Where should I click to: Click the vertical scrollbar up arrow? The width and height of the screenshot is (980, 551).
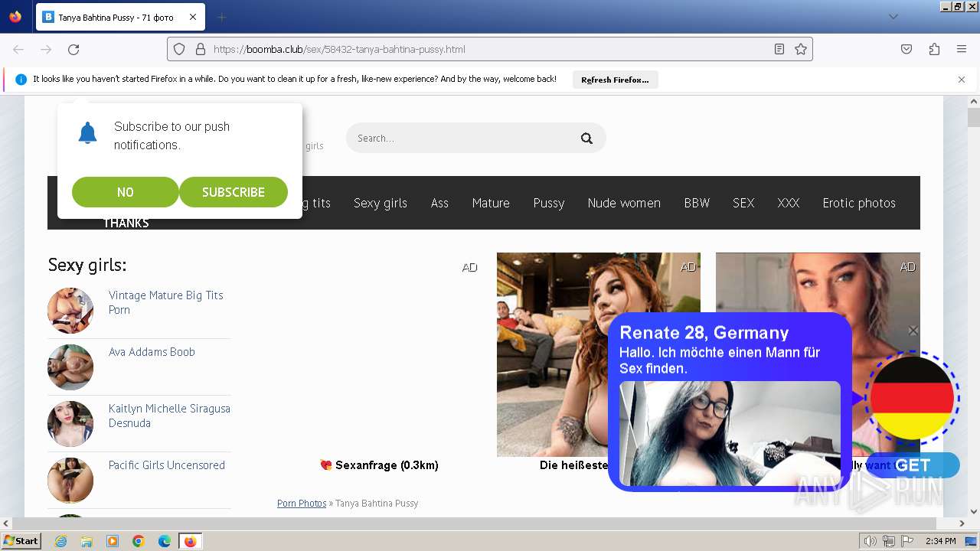974,102
